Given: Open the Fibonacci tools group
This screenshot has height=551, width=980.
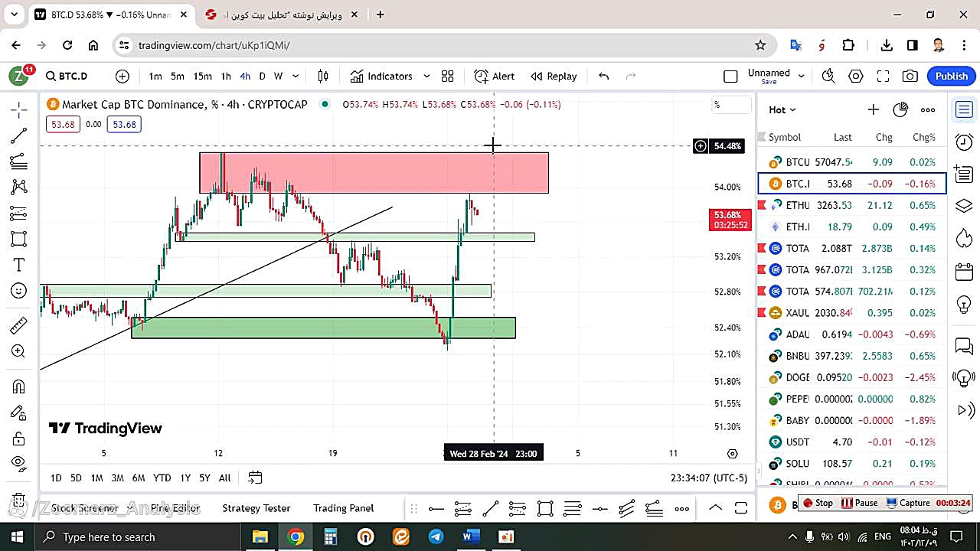Looking at the screenshot, I should click(x=19, y=161).
